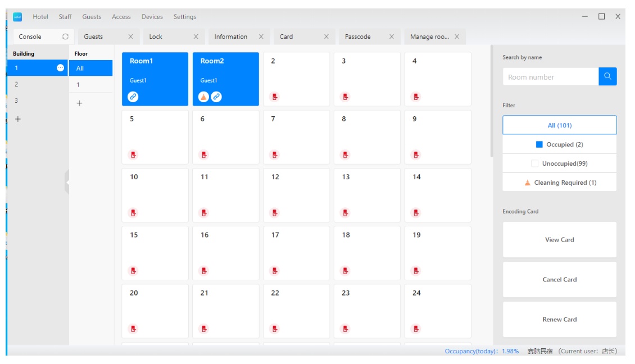Filter rooms by Unoccupied(99)

coord(559,163)
